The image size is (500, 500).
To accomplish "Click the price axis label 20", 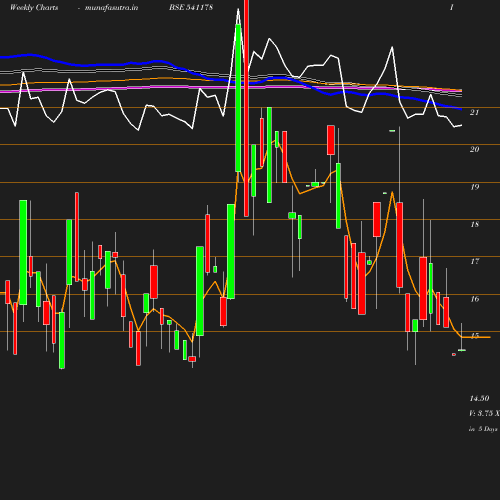I will [x=474, y=149].
